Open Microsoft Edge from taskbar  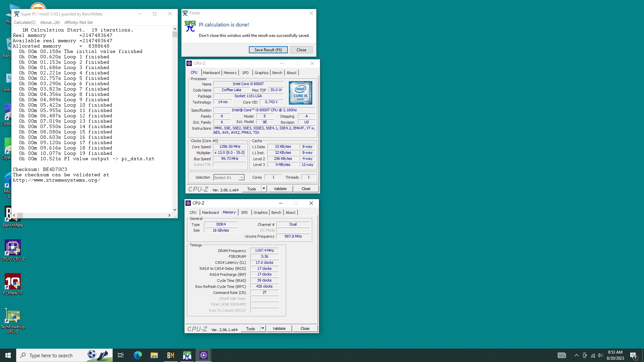138,355
